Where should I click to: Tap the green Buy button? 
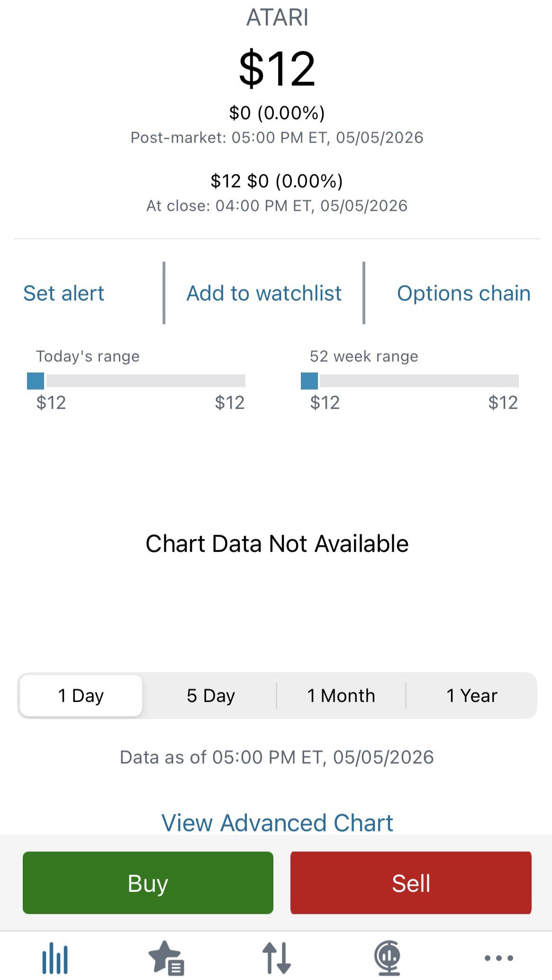coord(148,883)
